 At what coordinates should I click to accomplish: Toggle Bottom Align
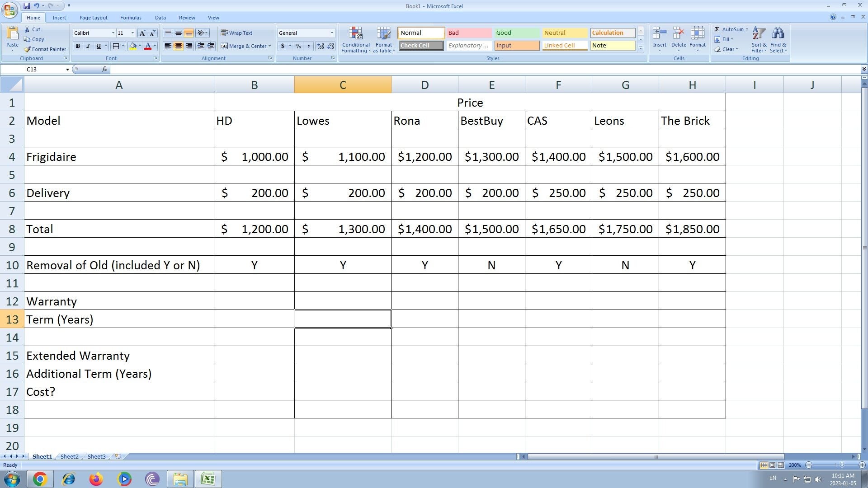189,33
